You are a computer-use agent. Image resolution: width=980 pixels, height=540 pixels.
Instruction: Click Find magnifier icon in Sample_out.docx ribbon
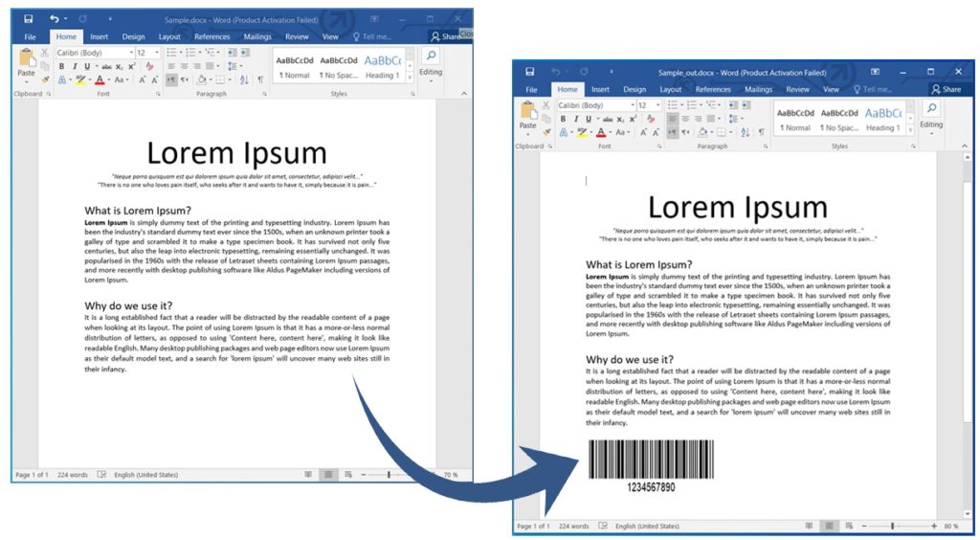pyautogui.click(x=931, y=108)
